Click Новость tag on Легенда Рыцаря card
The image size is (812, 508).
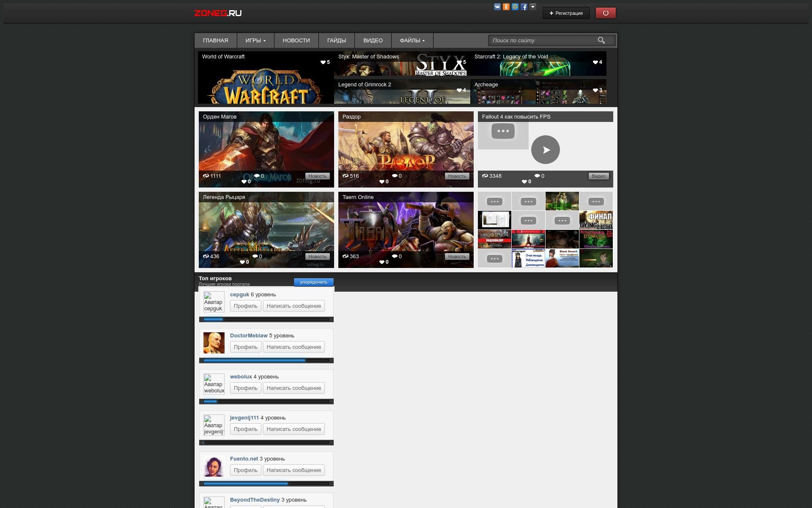(317, 257)
